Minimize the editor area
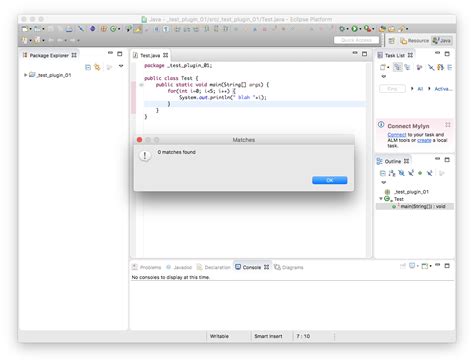Image resolution: width=474 pixels, height=364 pixels. pyautogui.click(x=355, y=53)
